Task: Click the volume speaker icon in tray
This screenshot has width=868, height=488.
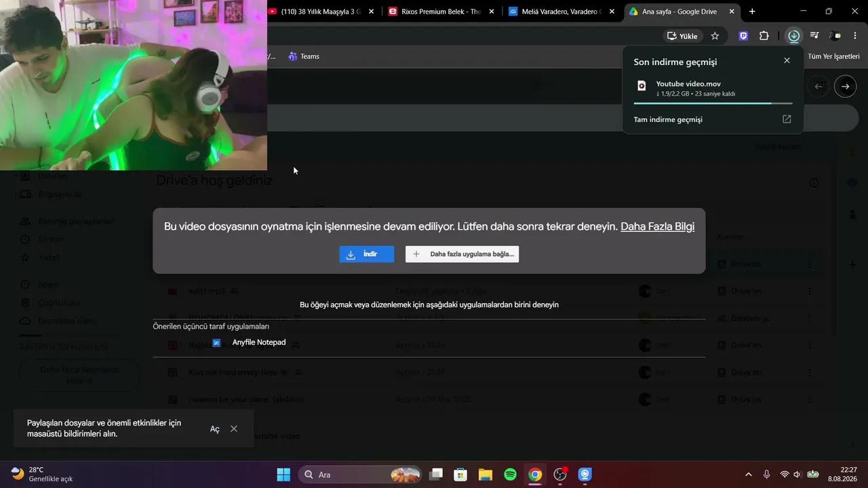Action: [797, 474]
